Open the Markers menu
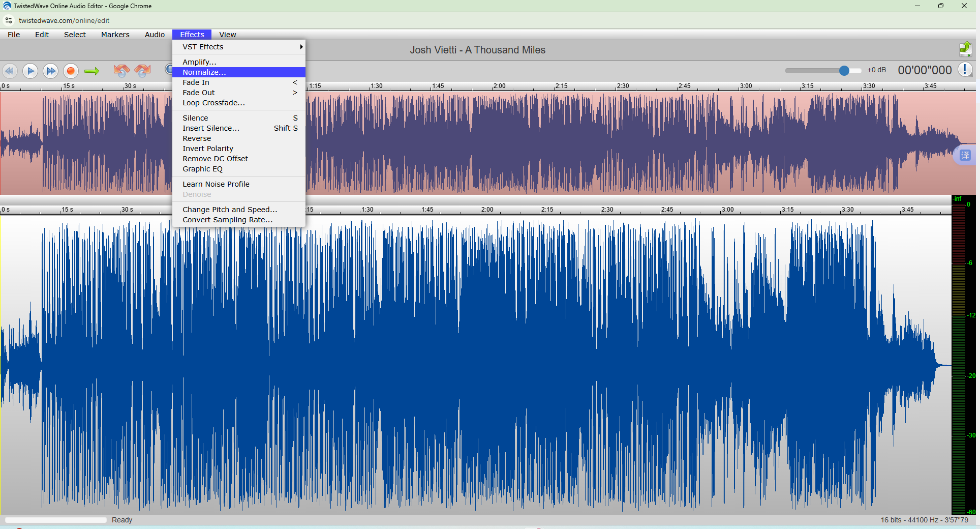Screen dimensions: 980x529 (x=115, y=35)
